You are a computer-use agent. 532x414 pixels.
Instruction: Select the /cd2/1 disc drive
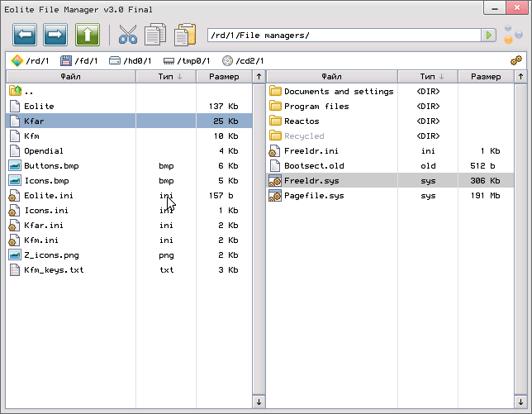point(243,60)
